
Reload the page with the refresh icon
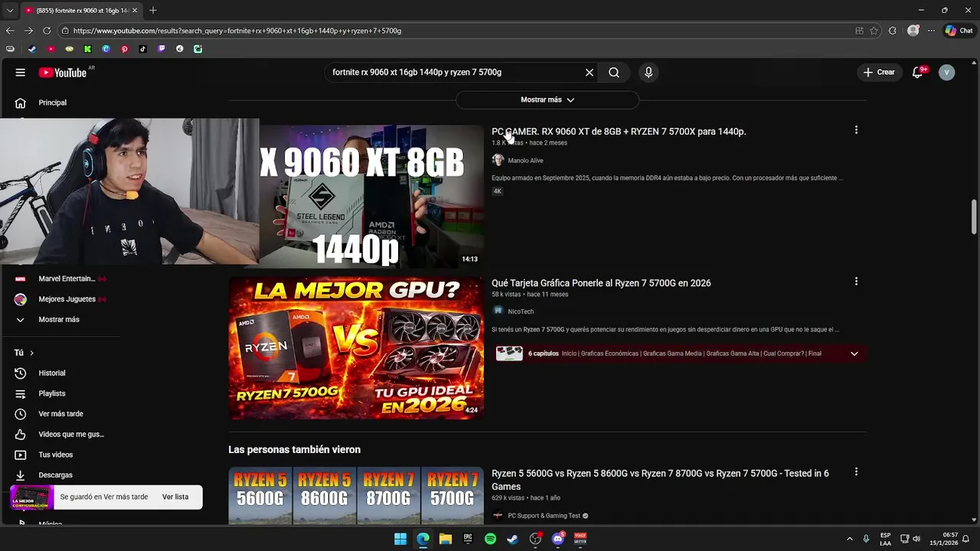(x=47, y=31)
